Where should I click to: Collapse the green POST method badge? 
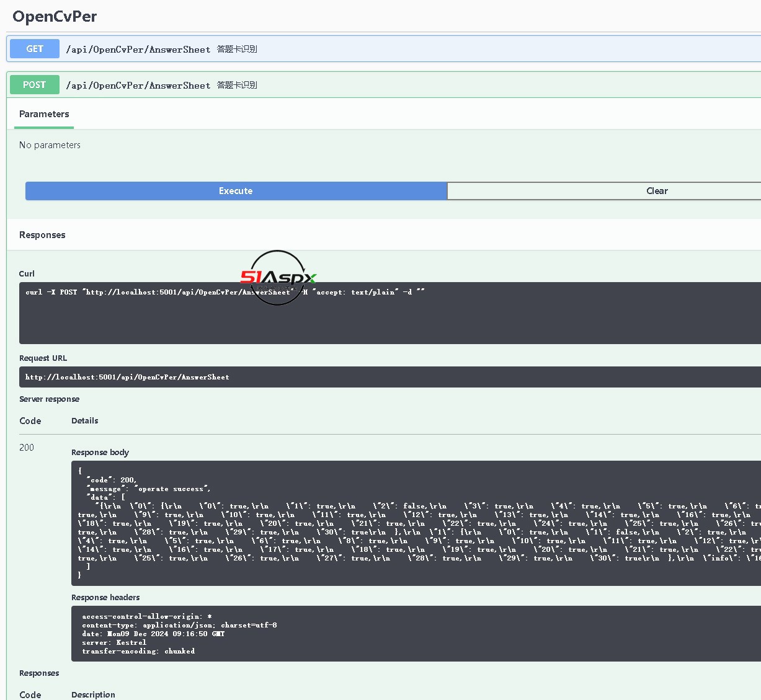point(35,85)
